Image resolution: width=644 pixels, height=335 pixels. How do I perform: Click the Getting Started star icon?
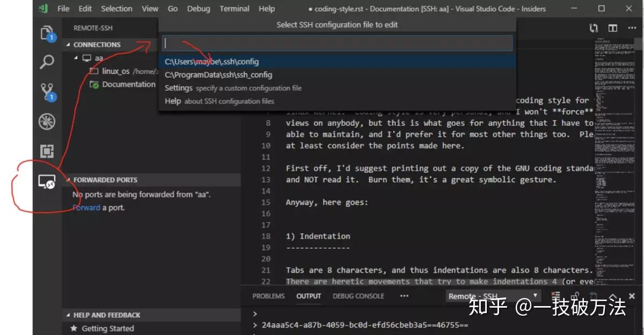click(x=74, y=329)
